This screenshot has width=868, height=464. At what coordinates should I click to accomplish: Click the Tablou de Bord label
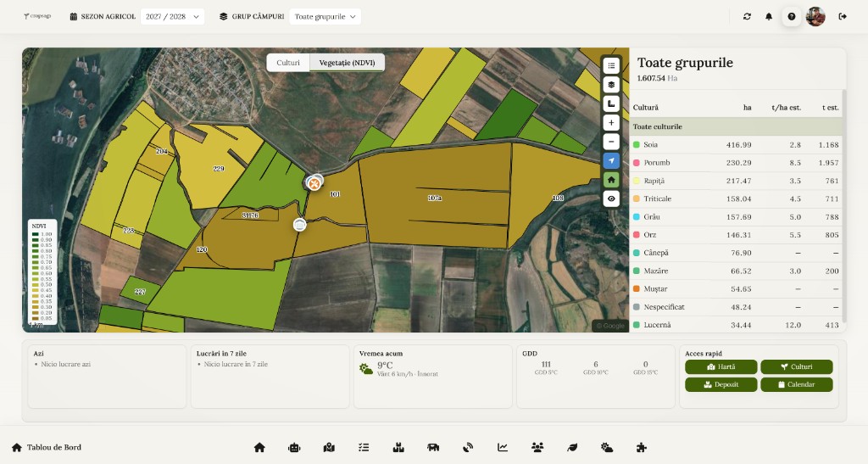pyautogui.click(x=53, y=447)
